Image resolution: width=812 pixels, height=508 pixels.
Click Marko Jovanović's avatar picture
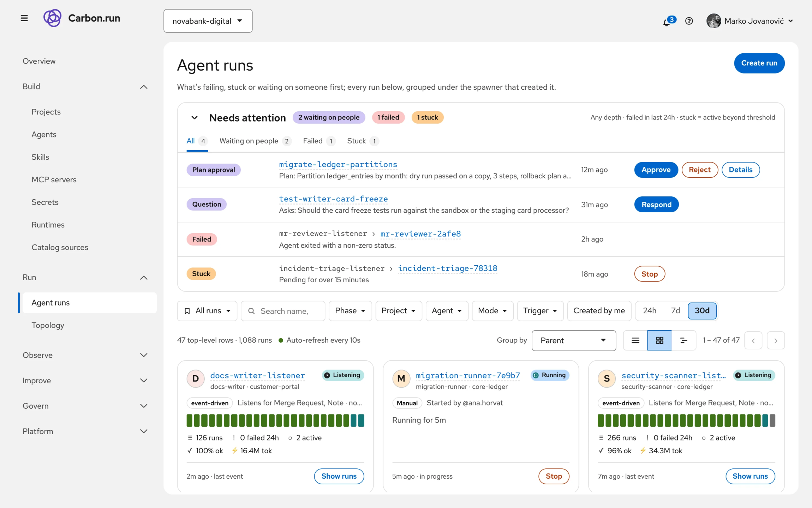click(714, 21)
